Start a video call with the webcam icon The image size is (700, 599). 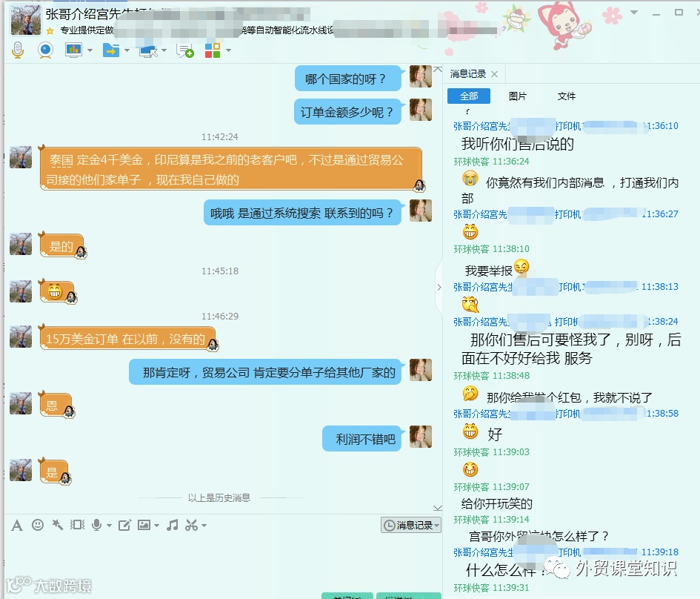pyautogui.click(x=45, y=50)
